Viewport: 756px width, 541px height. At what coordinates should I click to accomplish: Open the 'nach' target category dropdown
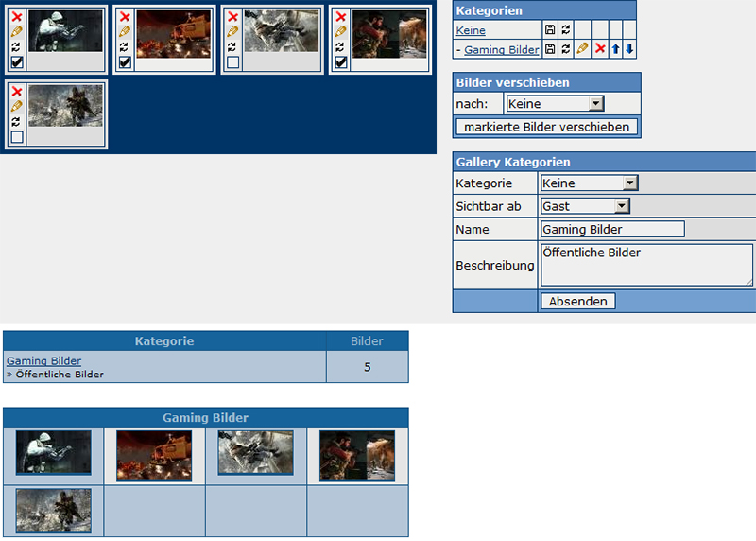tap(556, 104)
